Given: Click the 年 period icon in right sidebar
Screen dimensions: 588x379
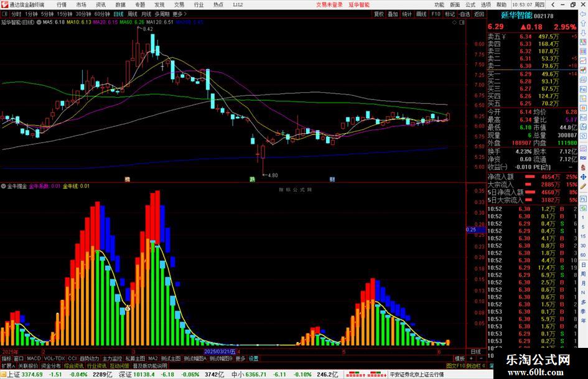Looking at the screenshot, I should point(583,321).
